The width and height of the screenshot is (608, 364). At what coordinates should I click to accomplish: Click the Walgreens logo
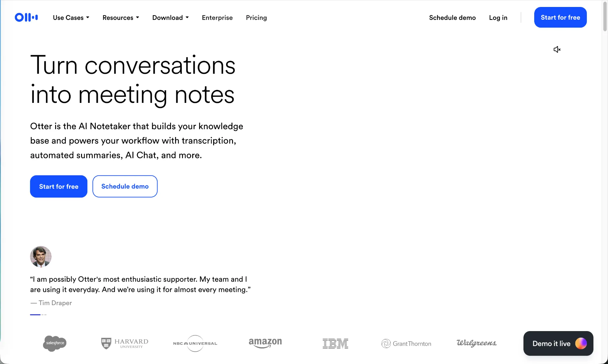coord(476,343)
